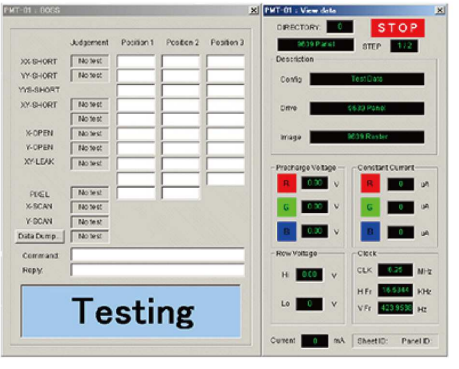The width and height of the screenshot is (459, 369).
Task: Select the blue B swatch under Constant Current
Action: (370, 231)
